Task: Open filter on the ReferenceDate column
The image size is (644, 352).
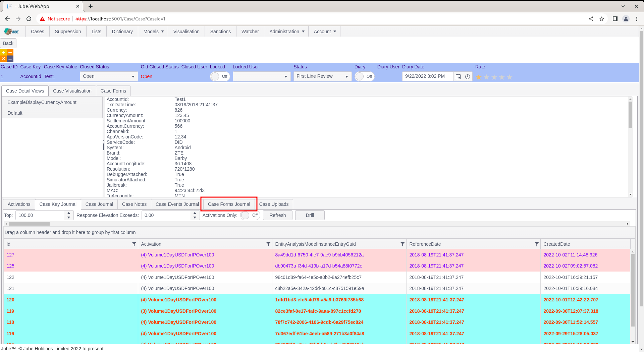Action: [x=537, y=244]
